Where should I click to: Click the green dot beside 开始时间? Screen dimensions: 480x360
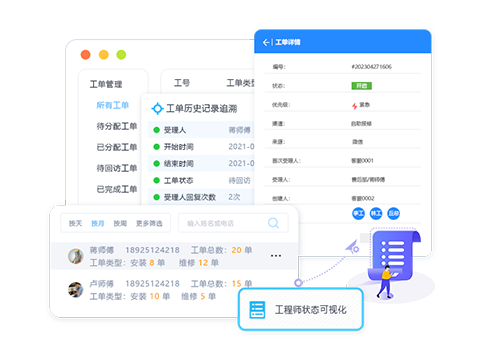pos(156,147)
